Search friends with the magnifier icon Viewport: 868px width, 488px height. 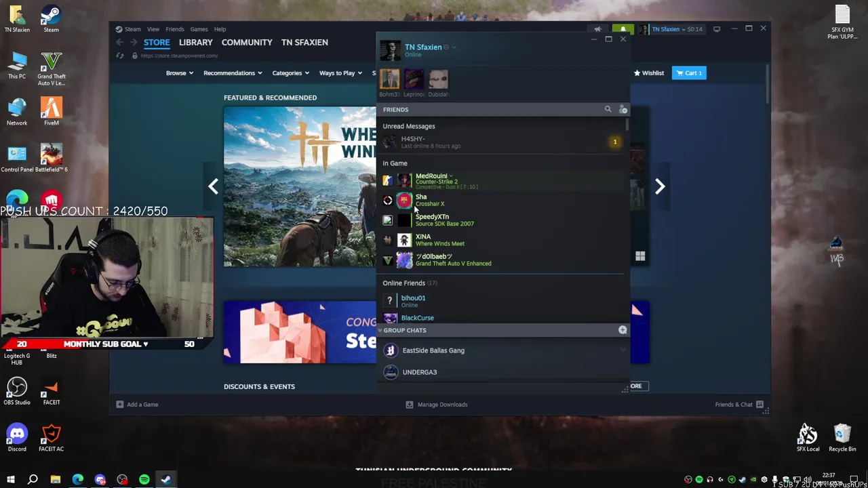click(x=608, y=109)
